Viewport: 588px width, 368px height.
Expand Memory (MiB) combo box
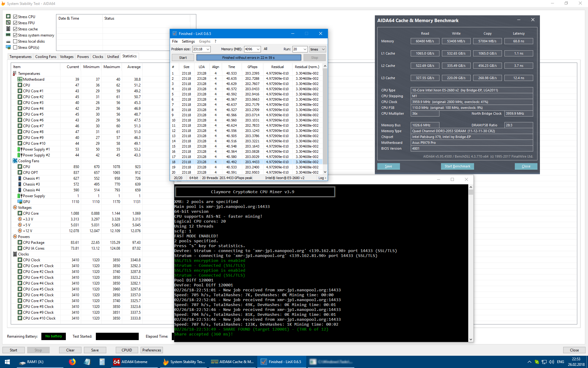pos(258,49)
